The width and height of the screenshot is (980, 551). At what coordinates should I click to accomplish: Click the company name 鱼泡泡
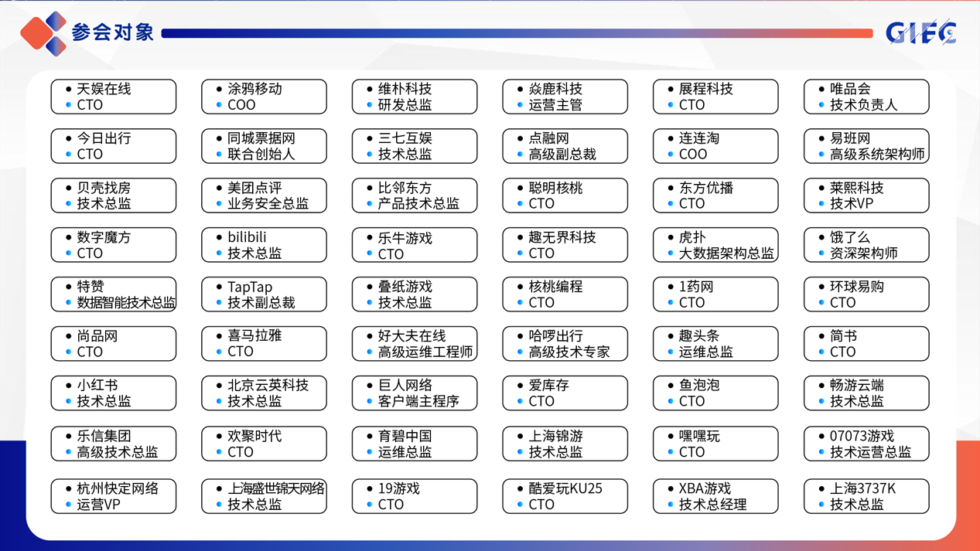[x=699, y=386]
